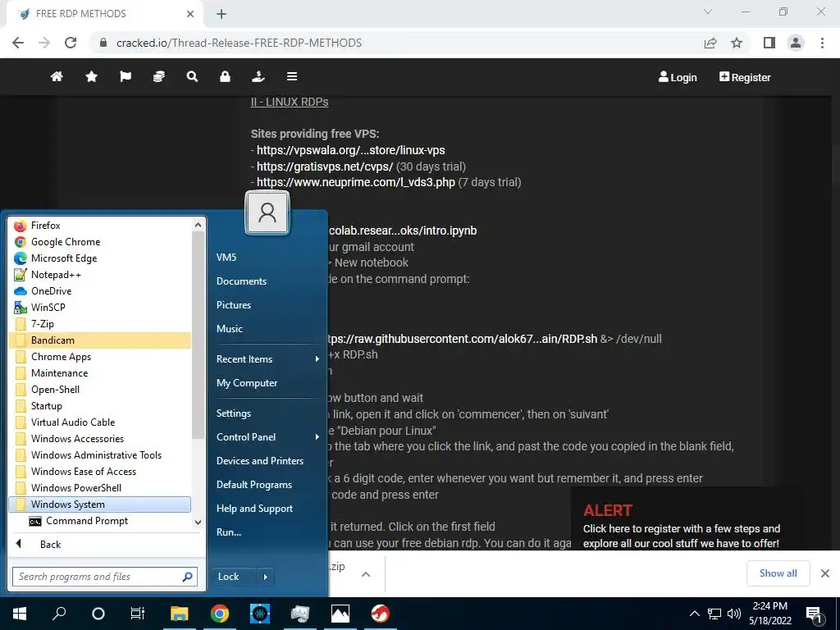Screen dimensions: 840x630
Task: Click the coins stack icon in navbar
Action: coord(158,76)
